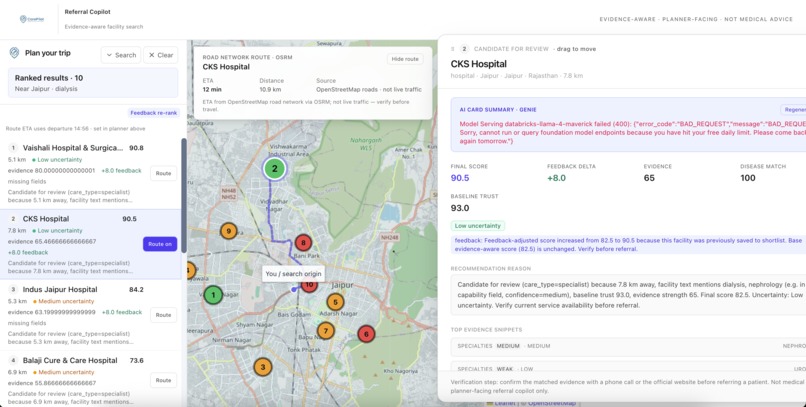The image size is (806, 407).
Task: Select map marker number 3
Action: pos(263,367)
